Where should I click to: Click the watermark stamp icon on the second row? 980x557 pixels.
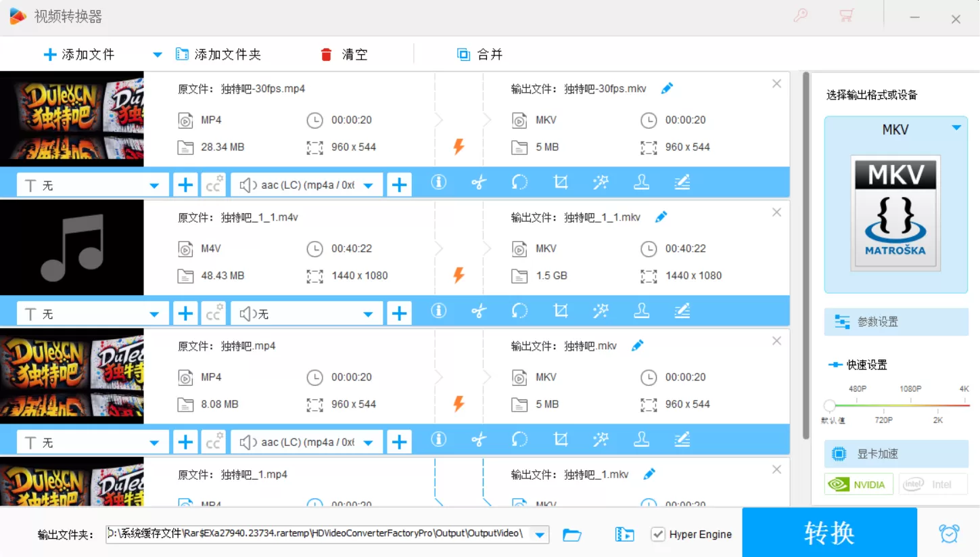pyautogui.click(x=641, y=311)
